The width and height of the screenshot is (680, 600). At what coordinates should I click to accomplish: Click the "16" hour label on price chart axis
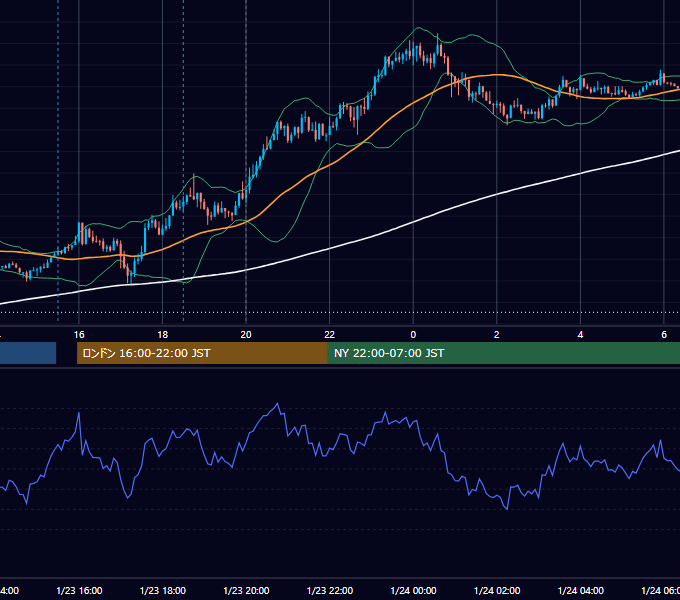[x=79, y=335]
